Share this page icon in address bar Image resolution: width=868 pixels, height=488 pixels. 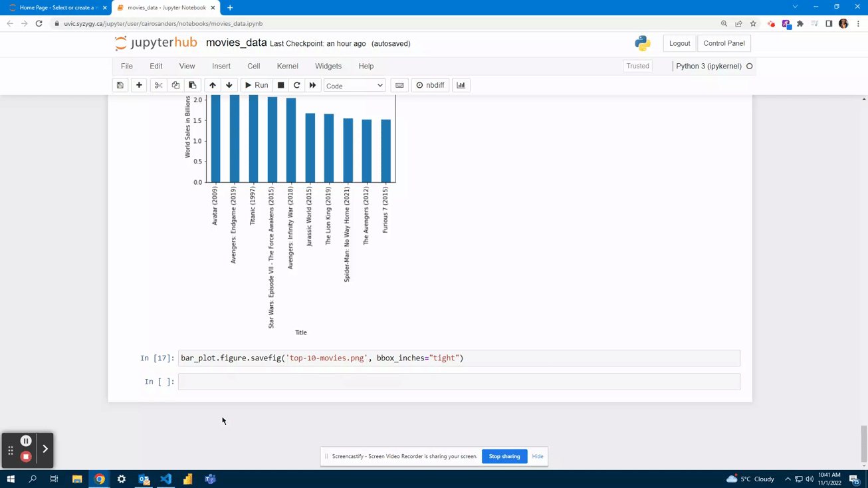click(738, 23)
